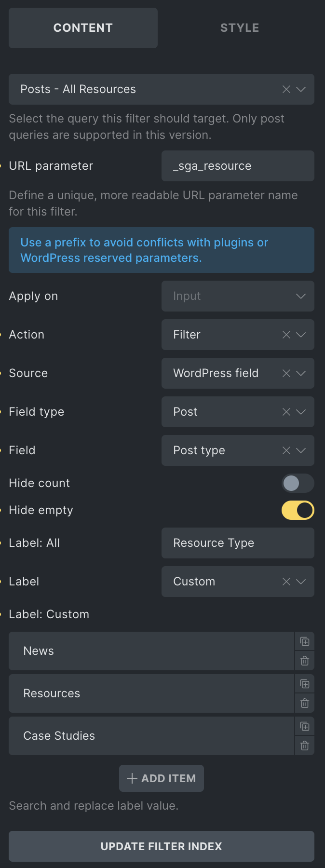Delete the News label item
Image resolution: width=325 pixels, height=868 pixels.
(305, 661)
